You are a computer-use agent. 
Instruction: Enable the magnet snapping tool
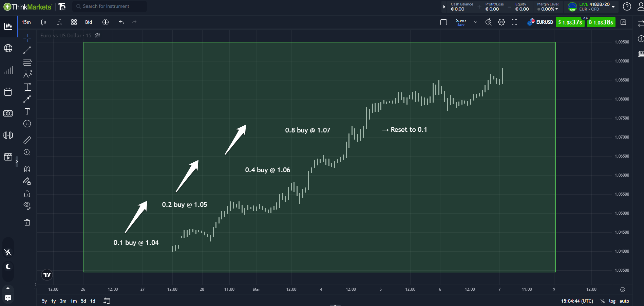[27, 169]
